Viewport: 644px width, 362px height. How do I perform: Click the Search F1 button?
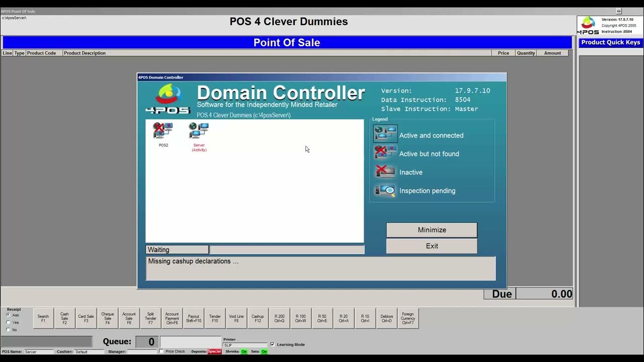43,318
